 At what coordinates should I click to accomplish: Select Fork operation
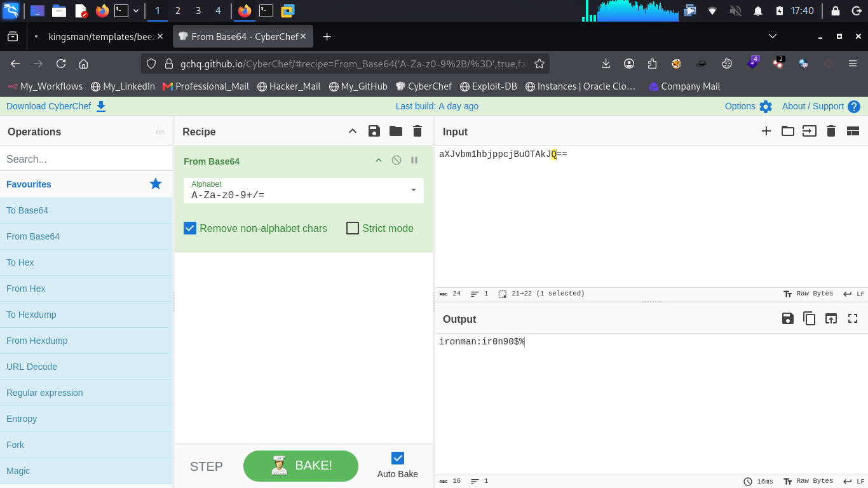click(86, 445)
